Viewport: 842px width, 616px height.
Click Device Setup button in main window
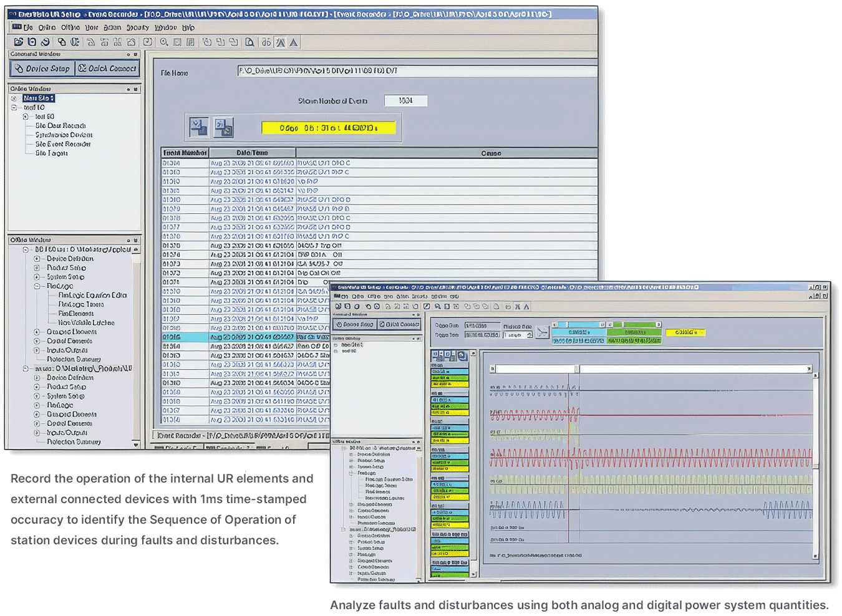click(42, 69)
